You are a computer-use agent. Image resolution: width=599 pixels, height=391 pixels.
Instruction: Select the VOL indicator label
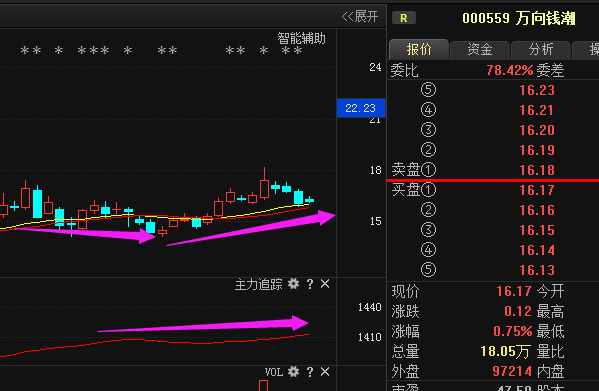tap(274, 372)
